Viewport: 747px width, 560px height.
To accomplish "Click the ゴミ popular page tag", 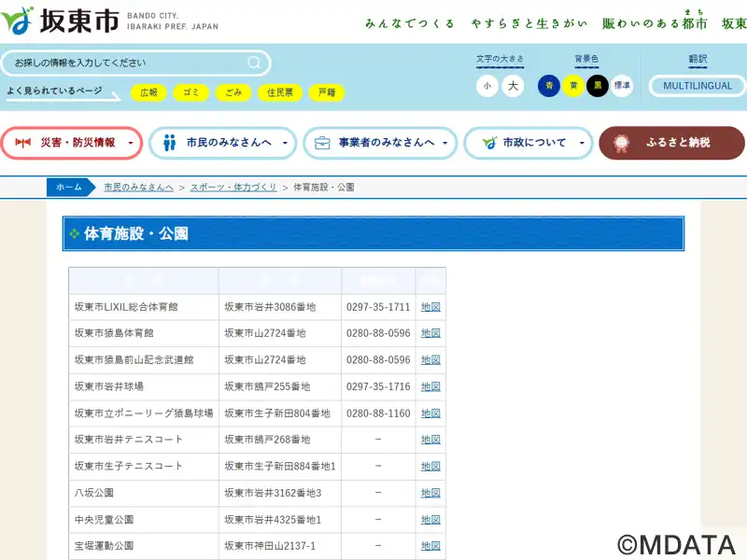I will click(x=190, y=92).
